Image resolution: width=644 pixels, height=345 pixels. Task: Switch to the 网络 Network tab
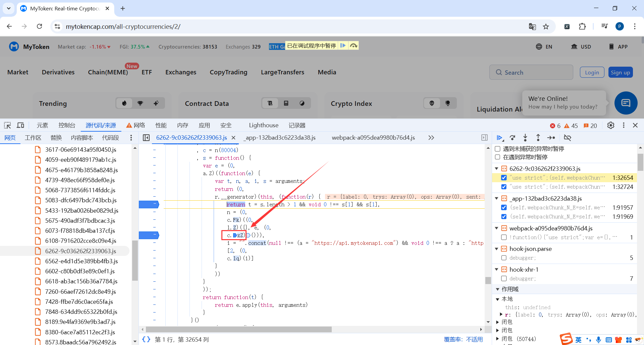pos(136,125)
